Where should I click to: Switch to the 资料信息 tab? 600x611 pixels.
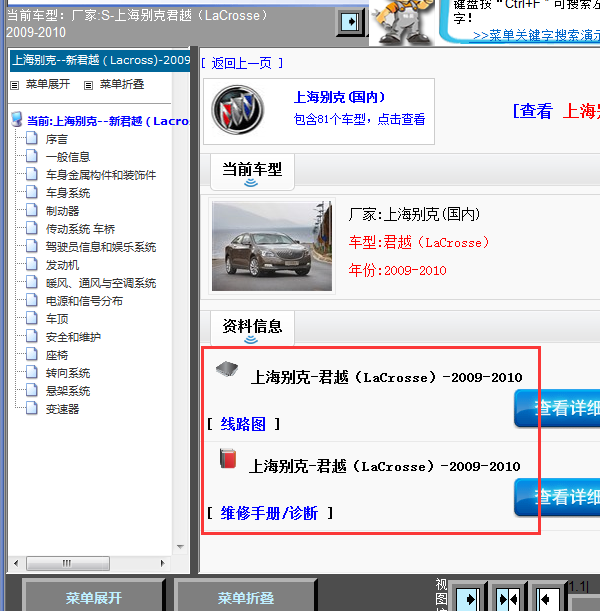click(x=252, y=328)
